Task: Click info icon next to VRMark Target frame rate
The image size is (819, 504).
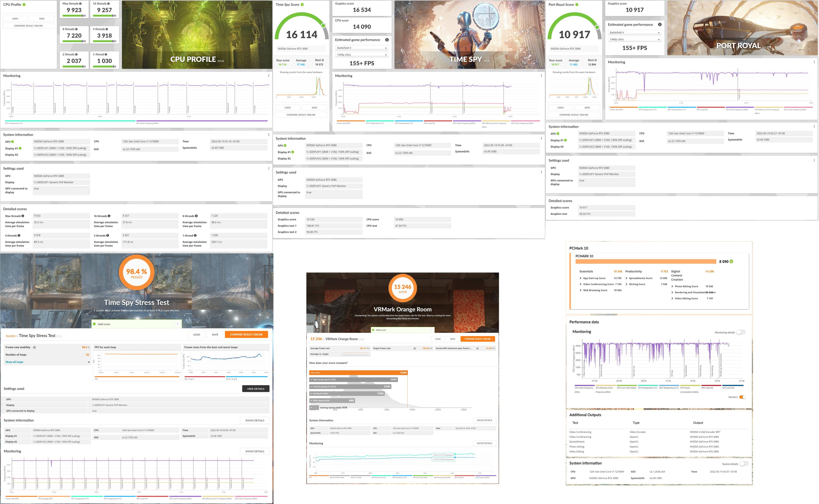Action: (414, 348)
